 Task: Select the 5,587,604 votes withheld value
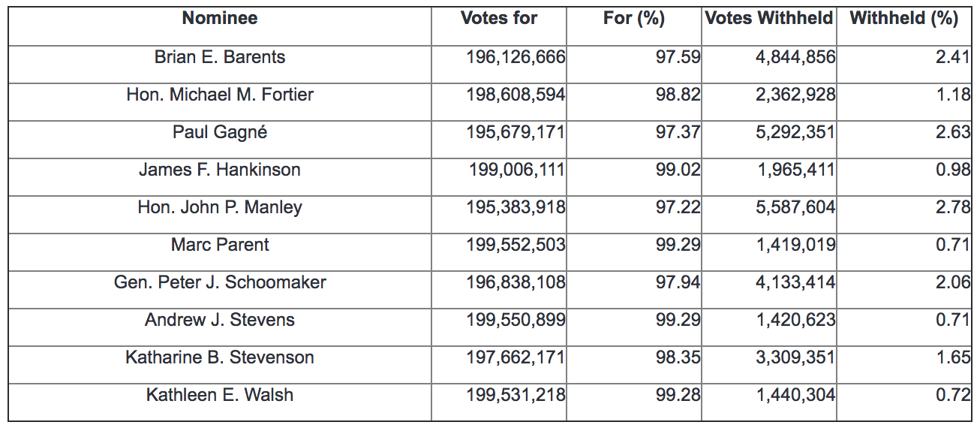[795, 207]
